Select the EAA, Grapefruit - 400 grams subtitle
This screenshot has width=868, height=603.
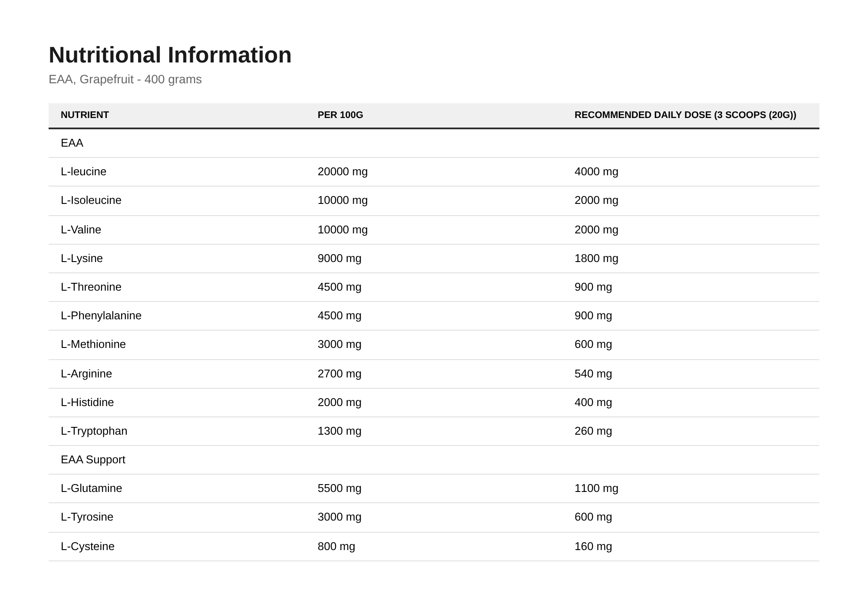pos(125,79)
